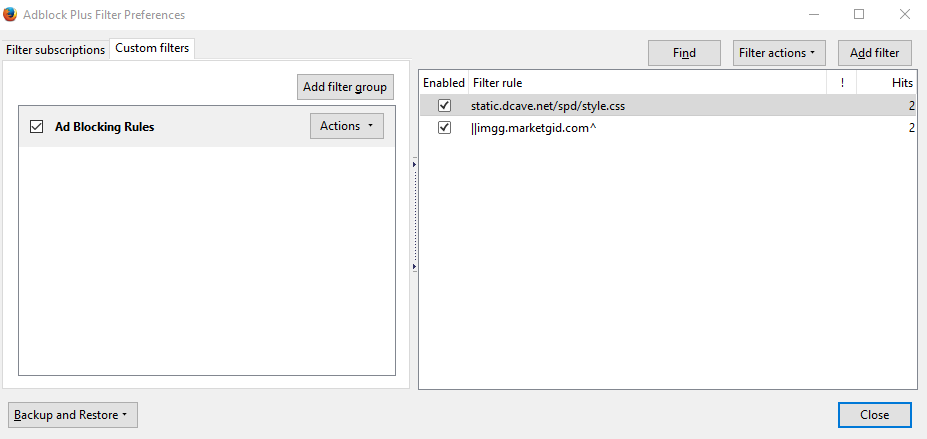Close the window with the title bar X
The width and height of the screenshot is (927, 439).
tap(905, 14)
